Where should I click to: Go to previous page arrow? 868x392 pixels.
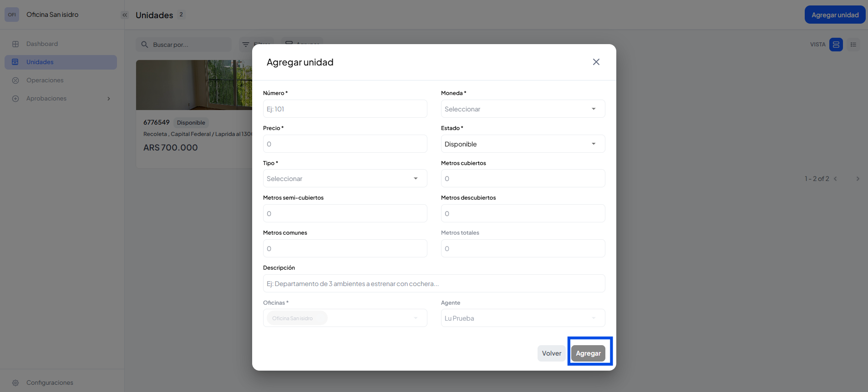(836, 179)
